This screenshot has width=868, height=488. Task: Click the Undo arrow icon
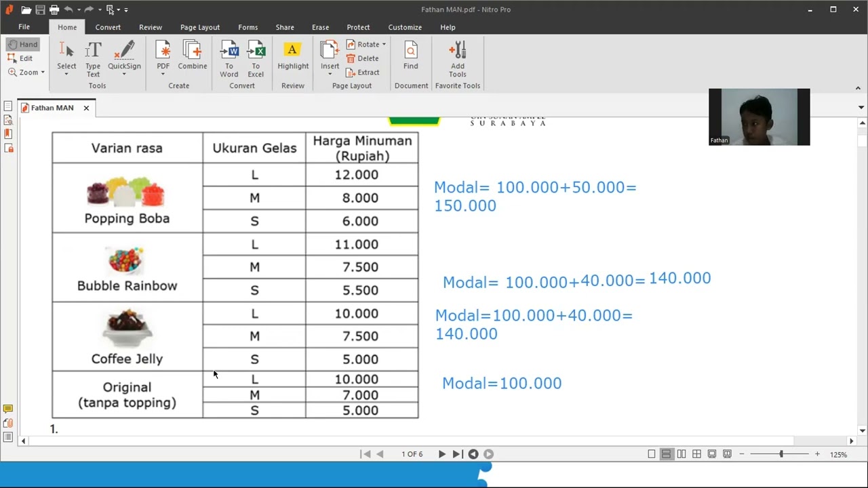coord(68,9)
